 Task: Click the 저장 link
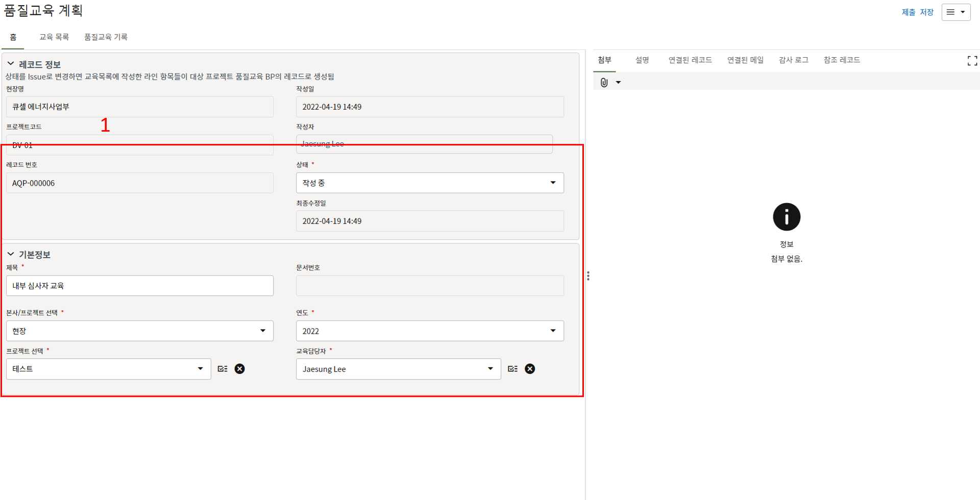(926, 12)
